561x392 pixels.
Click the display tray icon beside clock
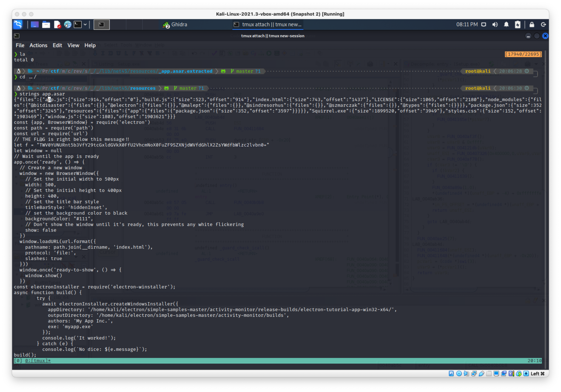tap(483, 24)
